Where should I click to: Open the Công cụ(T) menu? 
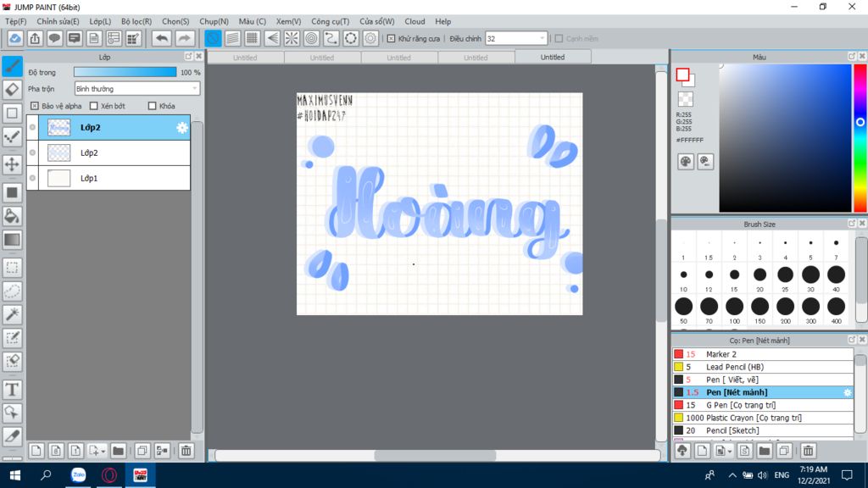(x=330, y=21)
